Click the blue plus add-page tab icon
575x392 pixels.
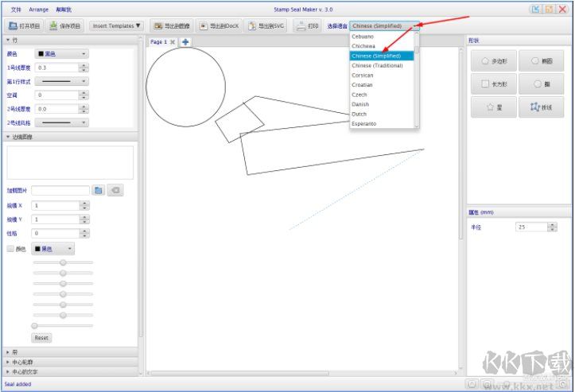[185, 42]
